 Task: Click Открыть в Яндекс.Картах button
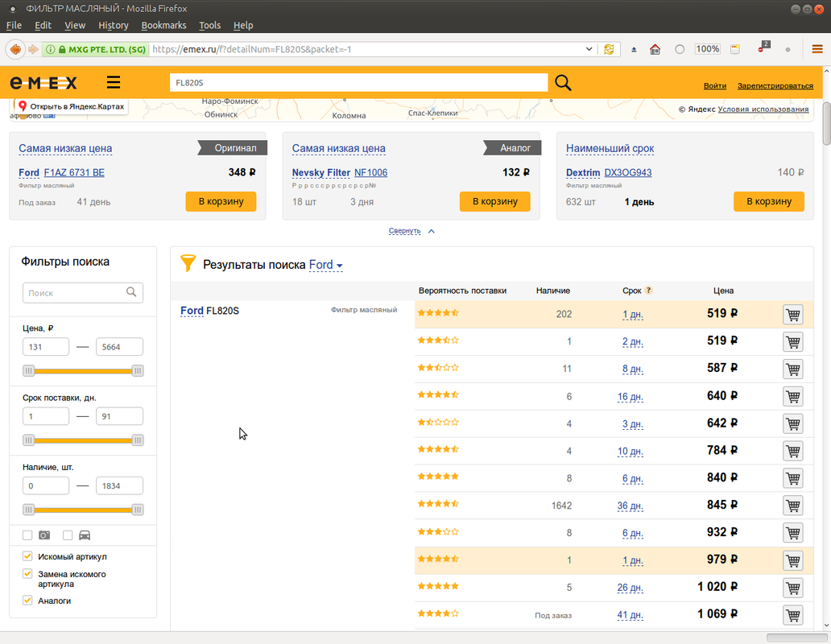(x=71, y=106)
